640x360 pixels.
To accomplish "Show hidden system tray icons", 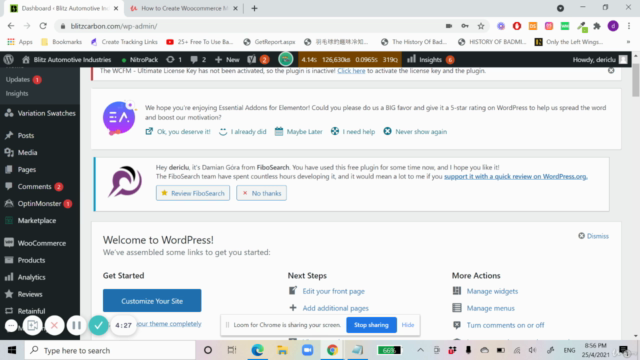I will (420, 350).
